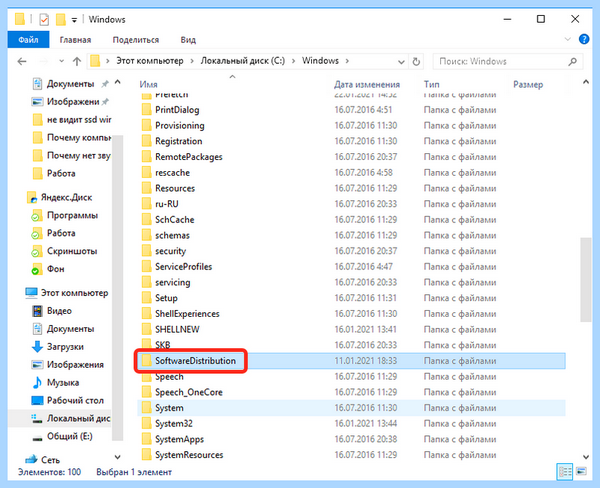Expand the ribbon with the chevron
This screenshot has width=600, height=488.
[567, 39]
